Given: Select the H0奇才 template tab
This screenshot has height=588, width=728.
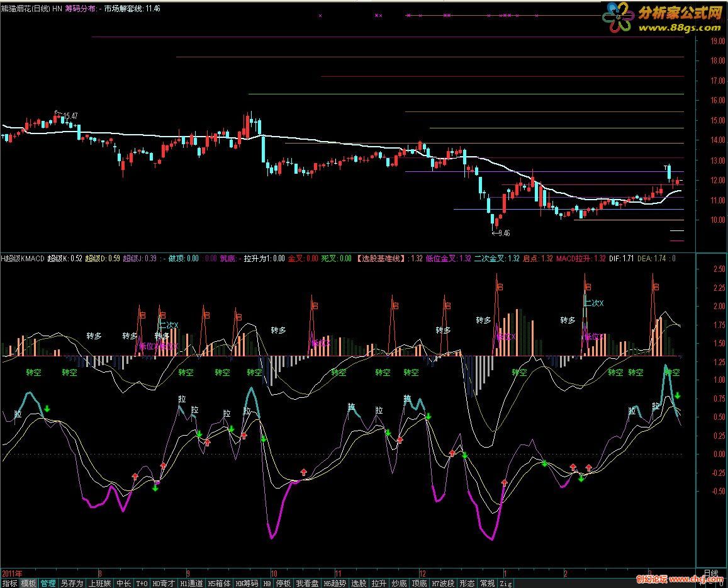Looking at the screenshot, I should 164,584.
